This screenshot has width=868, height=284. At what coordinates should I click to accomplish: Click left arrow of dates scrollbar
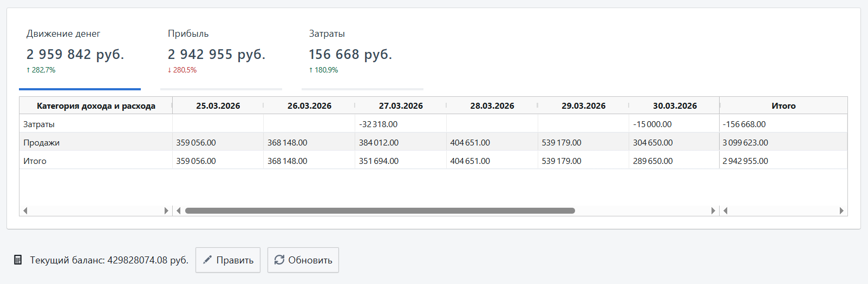tap(178, 210)
